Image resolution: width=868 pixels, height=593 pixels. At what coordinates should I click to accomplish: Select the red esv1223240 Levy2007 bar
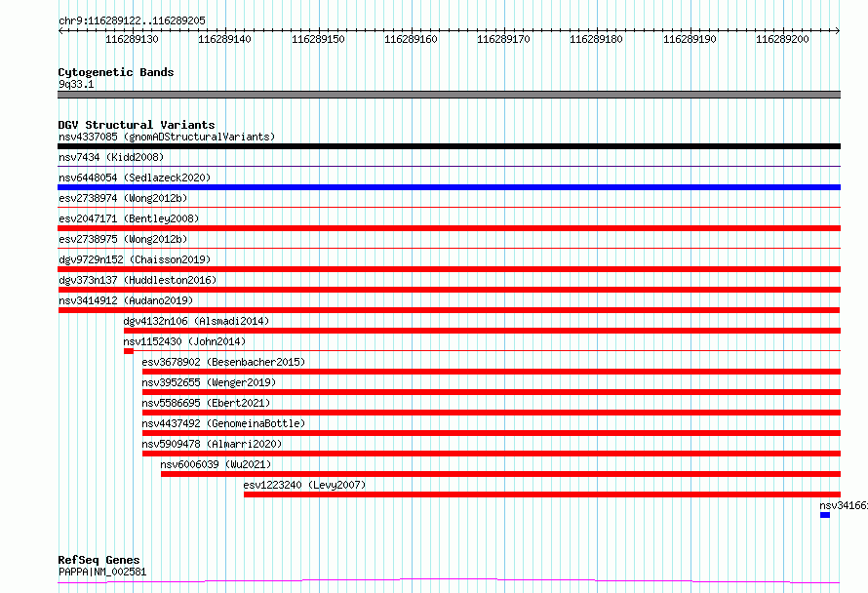pyautogui.click(x=542, y=494)
